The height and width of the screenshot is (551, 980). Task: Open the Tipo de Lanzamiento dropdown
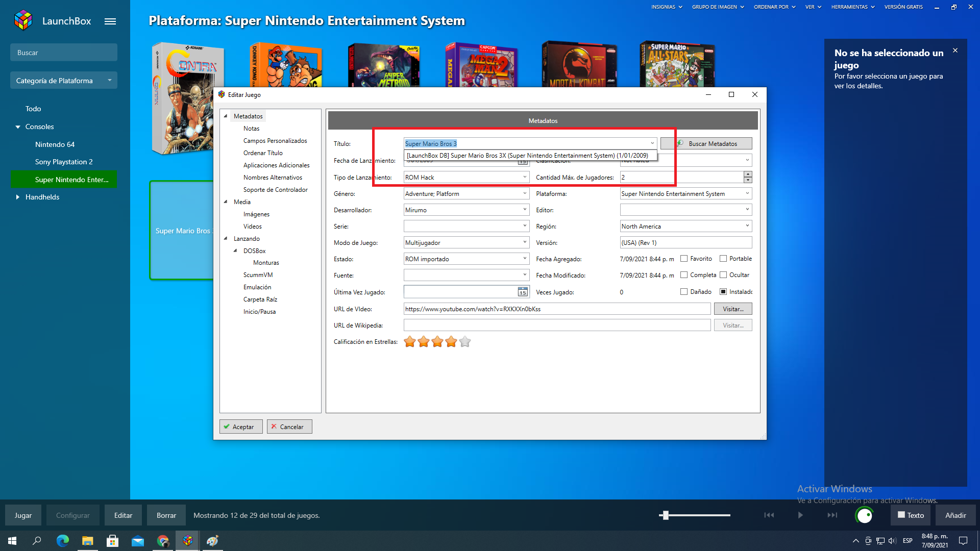coord(525,177)
